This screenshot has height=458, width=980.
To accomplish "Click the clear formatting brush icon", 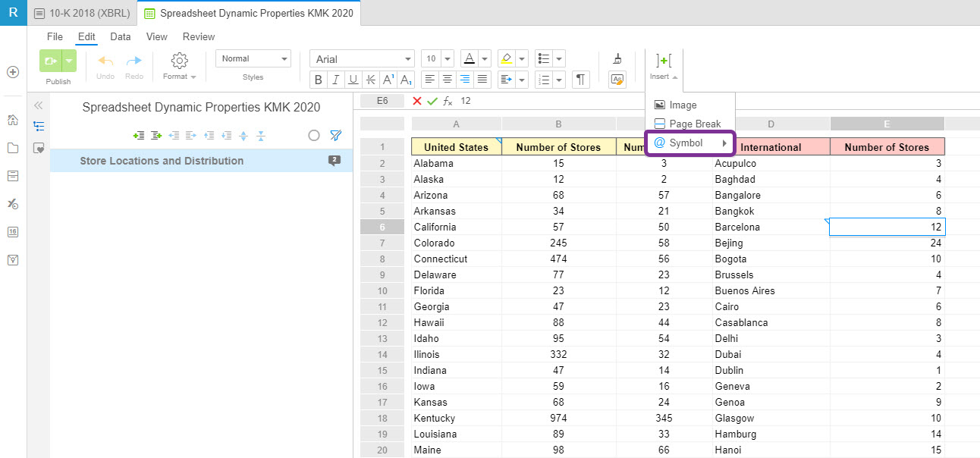I will click(617, 58).
